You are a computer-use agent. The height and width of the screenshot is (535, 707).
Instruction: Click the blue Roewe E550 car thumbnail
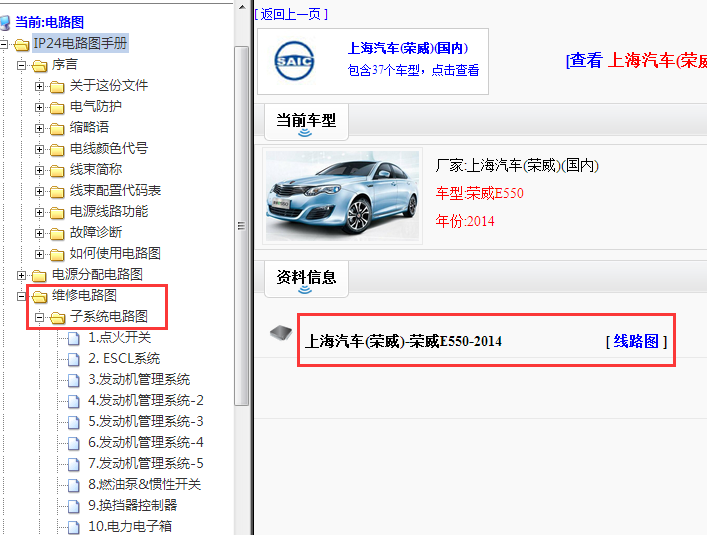pos(343,196)
